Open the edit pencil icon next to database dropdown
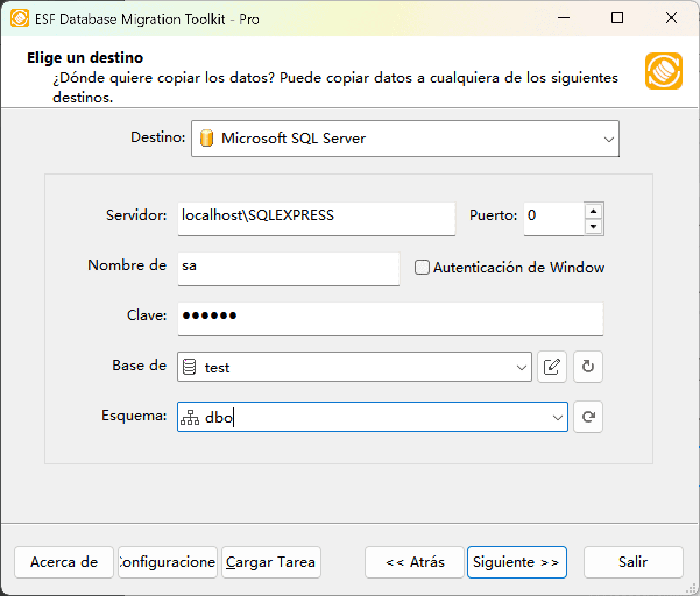Image resolution: width=700 pixels, height=596 pixels. tap(551, 367)
